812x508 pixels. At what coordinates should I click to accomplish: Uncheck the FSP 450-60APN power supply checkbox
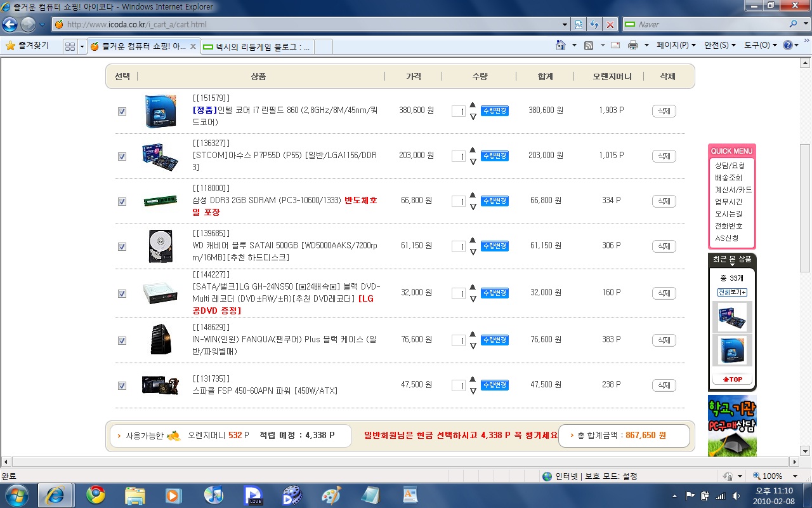pyautogui.click(x=122, y=385)
